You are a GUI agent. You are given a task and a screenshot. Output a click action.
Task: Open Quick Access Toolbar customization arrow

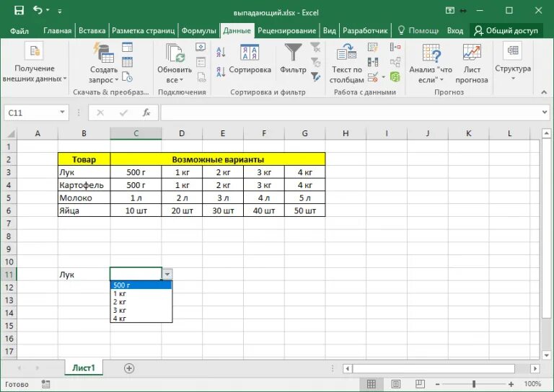(x=60, y=12)
